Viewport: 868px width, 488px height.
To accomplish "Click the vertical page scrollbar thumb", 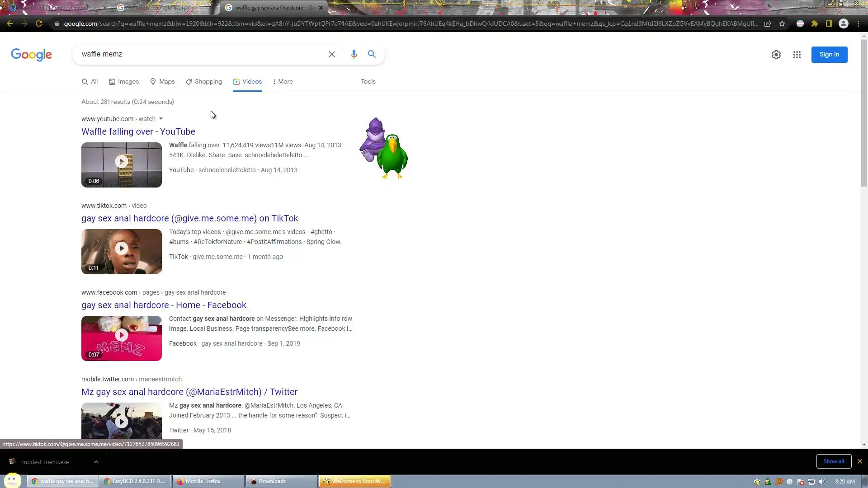I will pyautogui.click(x=864, y=113).
